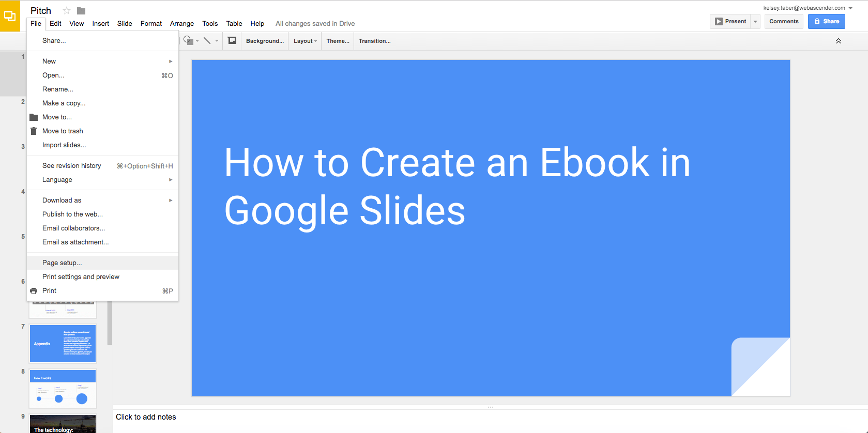868x433 pixels.
Task: Select Make a copy...
Action: 102,103
